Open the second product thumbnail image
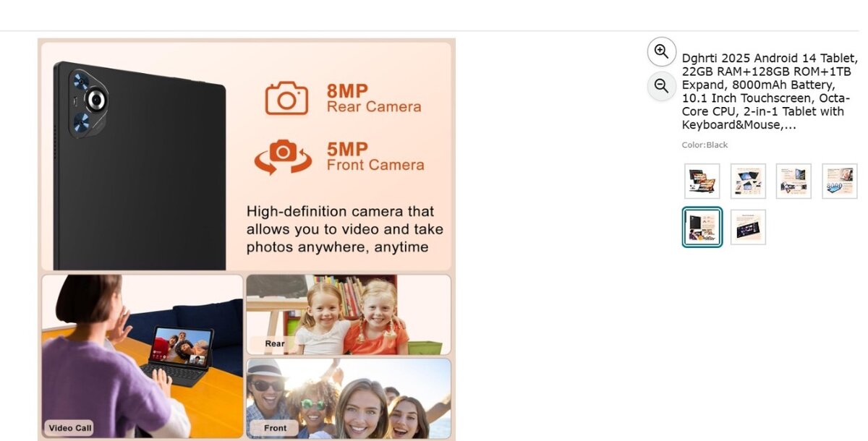 748,181
